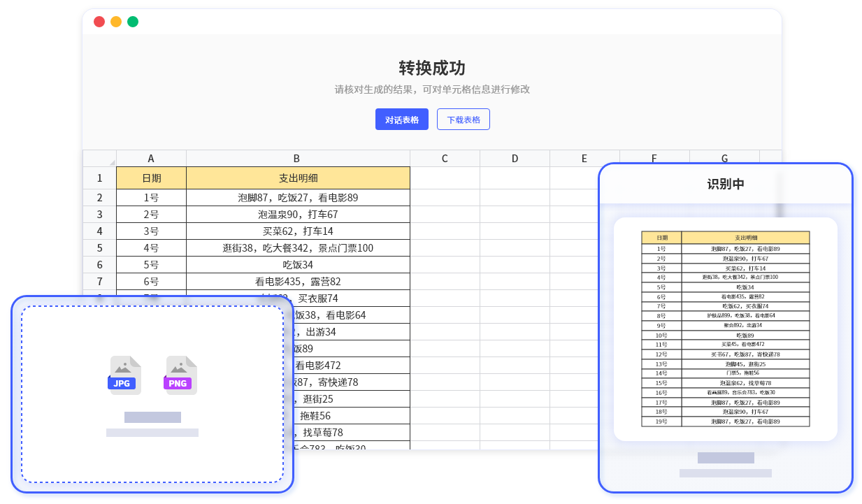
Task: Select the 支出明细 header cell
Action: pyautogui.click(x=296, y=178)
